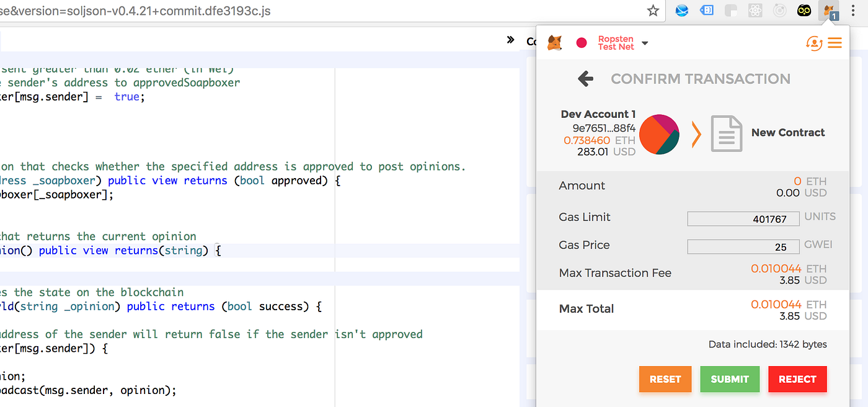Viewport: 868px width, 407px height.
Task: Bookmark the page with the star icon
Action: (x=653, y=11)
